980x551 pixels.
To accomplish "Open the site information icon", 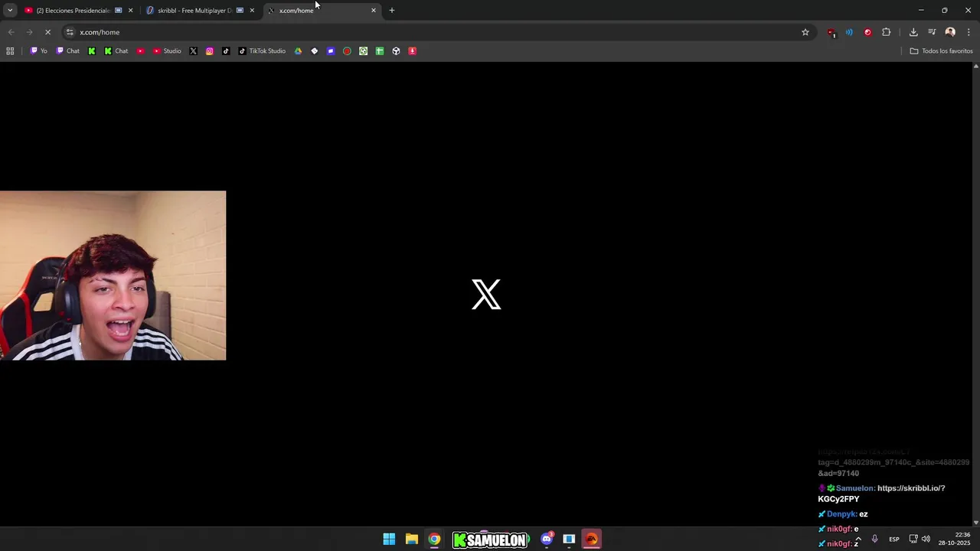I will click(x=70, y=32).
